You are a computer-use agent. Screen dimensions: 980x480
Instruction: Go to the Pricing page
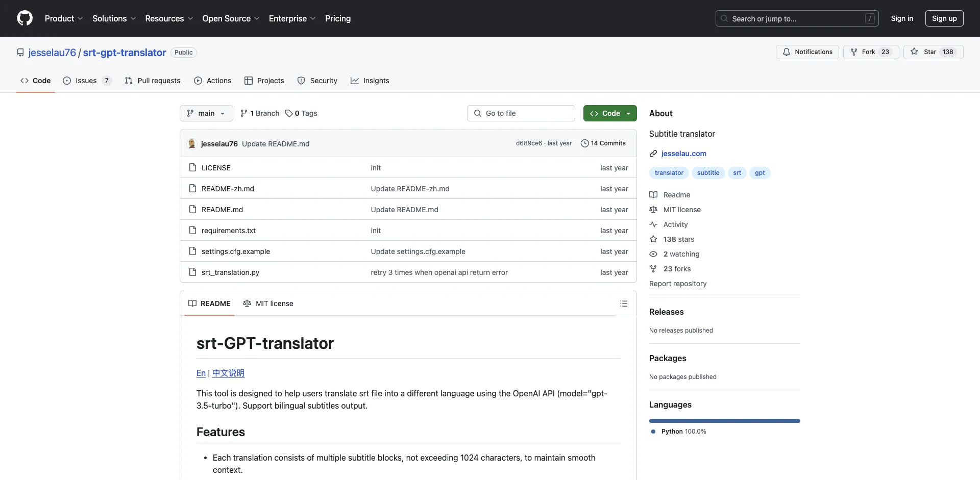tap(338, 18)
